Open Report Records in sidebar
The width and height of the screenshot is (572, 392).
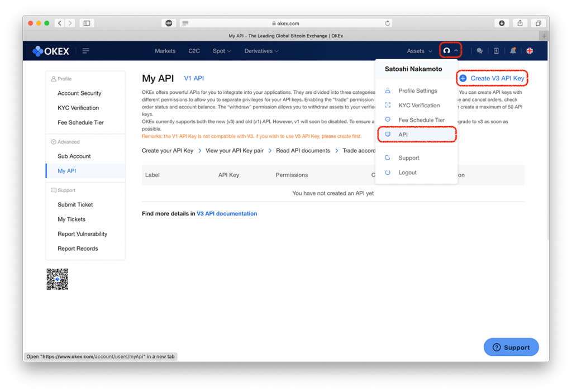point(78,248)
